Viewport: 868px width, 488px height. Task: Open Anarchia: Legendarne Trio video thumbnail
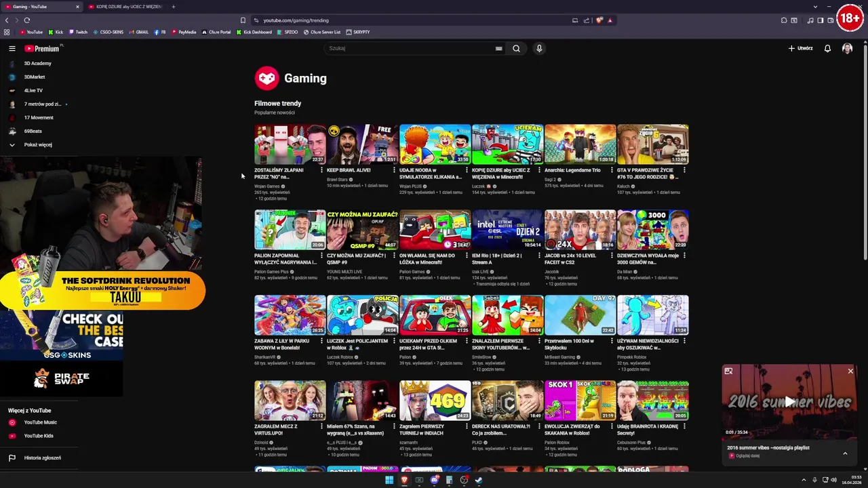(x=580, y=144)
